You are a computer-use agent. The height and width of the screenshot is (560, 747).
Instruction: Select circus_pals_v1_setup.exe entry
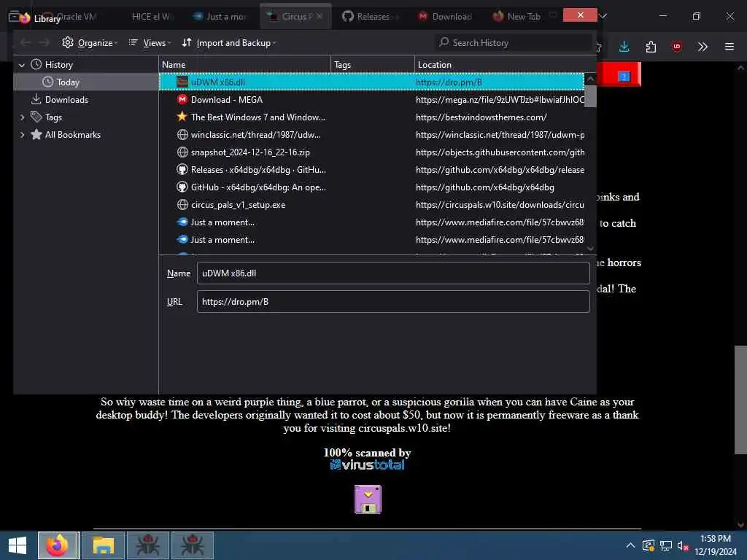click(x=371, y=205)
